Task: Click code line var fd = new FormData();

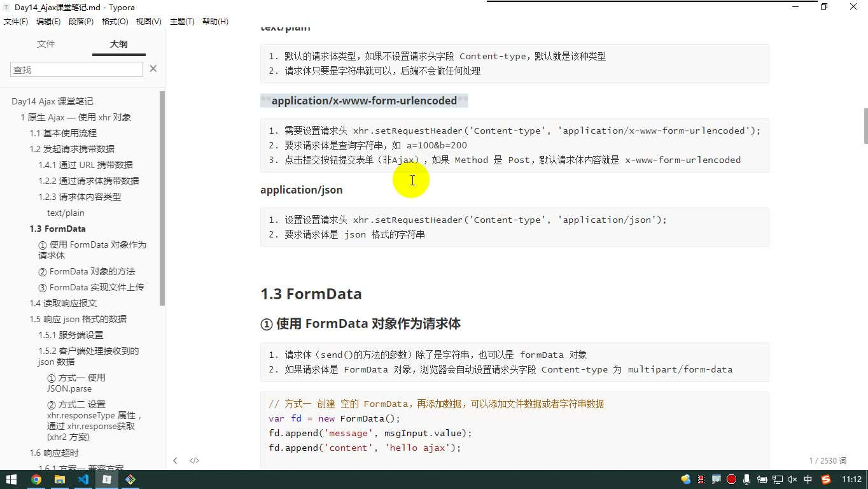Action: coord(335,418)
